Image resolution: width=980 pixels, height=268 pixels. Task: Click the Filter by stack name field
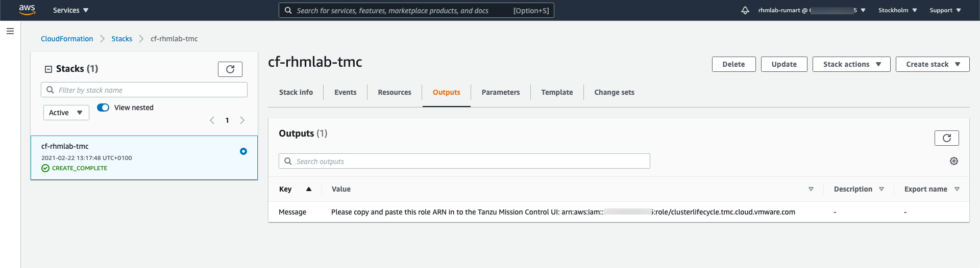pos(144,90)
